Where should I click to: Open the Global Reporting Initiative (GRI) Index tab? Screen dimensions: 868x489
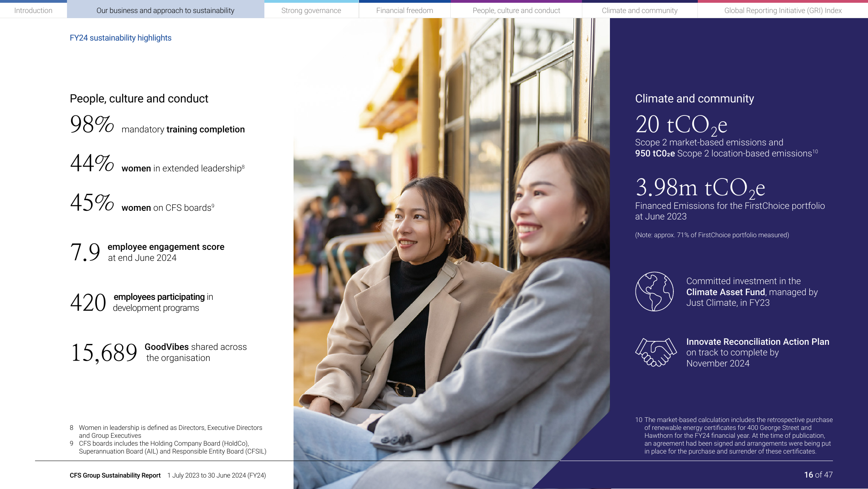(x=783, y=10)
